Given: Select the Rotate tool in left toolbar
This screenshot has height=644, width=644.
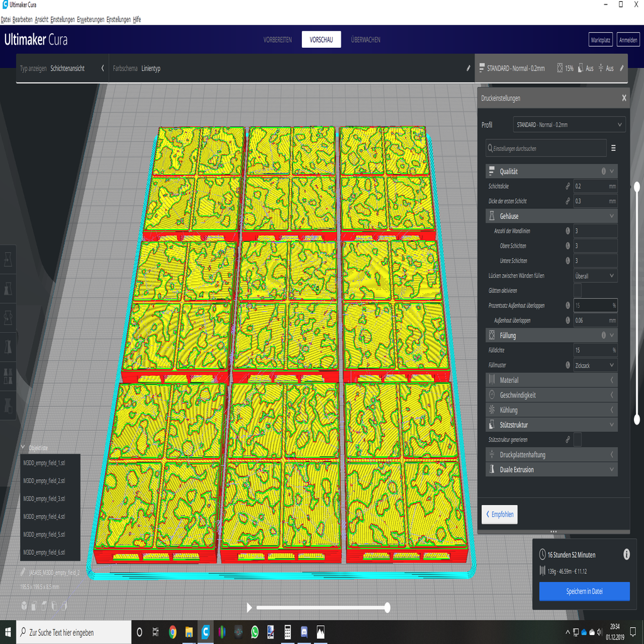Looking at the screenshot, I should tap(8, 318).
